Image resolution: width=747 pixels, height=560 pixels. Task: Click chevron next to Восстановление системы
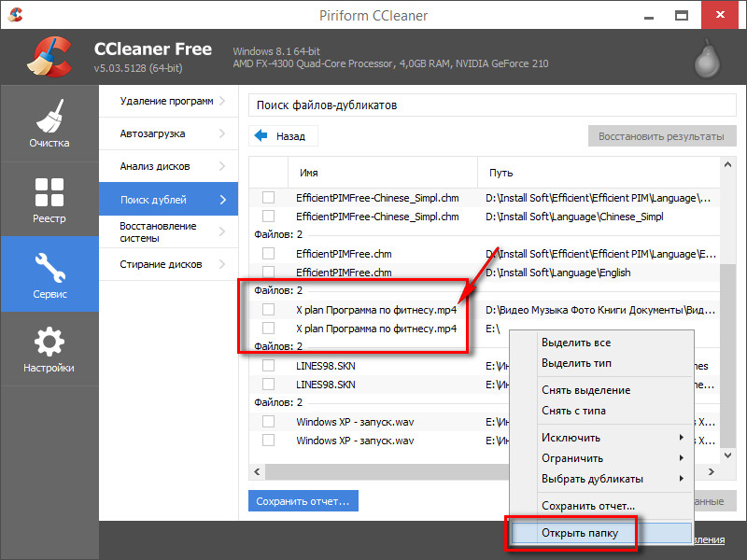coord(222,231)
